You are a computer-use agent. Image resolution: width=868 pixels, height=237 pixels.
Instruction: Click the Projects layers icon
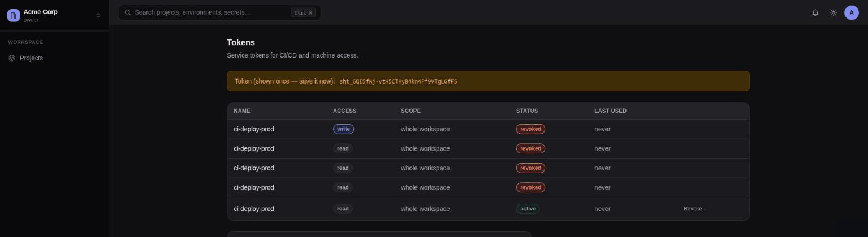12,58
